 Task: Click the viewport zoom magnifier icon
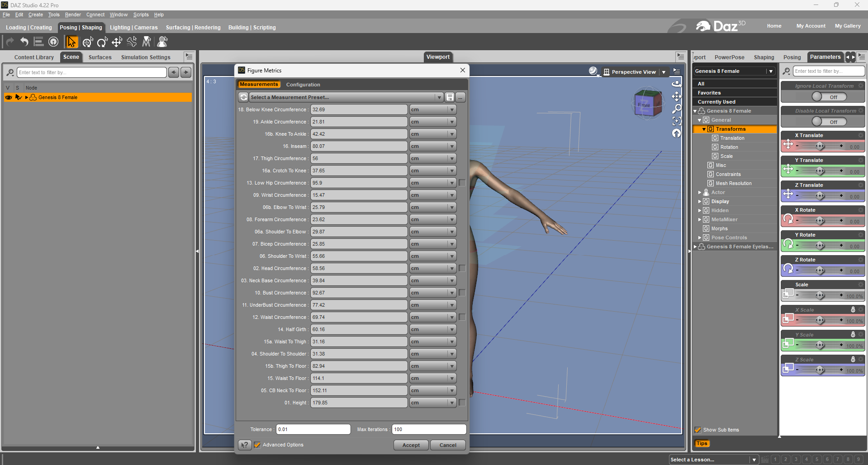click(x=677, y=109)
